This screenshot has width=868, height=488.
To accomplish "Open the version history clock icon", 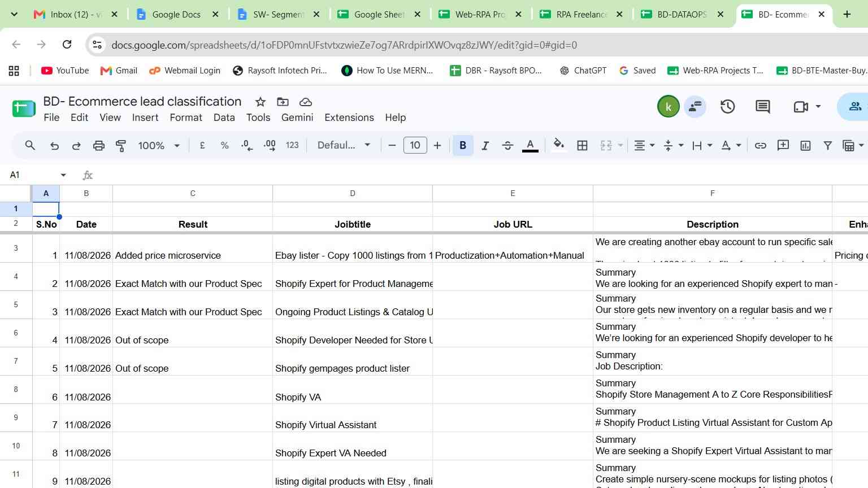I will [727, 106].
